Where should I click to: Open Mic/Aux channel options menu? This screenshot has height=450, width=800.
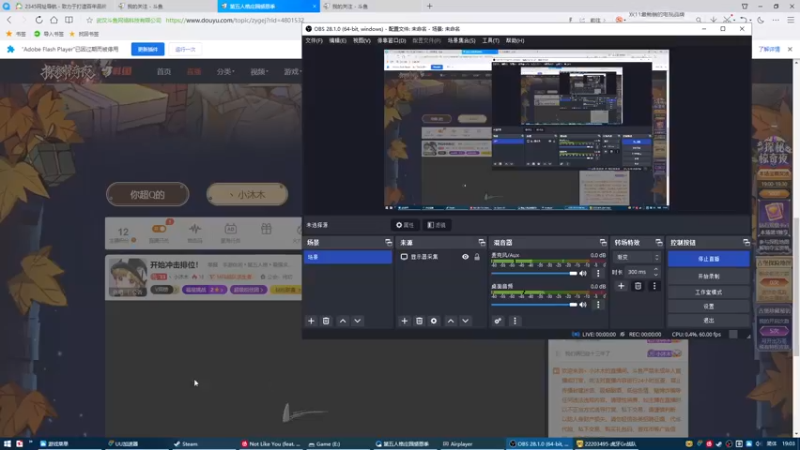point(598,273)
